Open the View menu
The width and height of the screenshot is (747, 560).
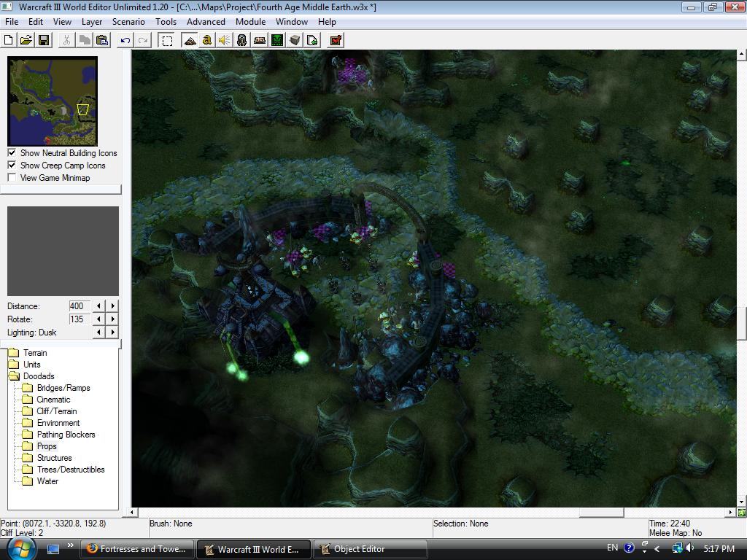pyautogui.click(x=63, y=21)
